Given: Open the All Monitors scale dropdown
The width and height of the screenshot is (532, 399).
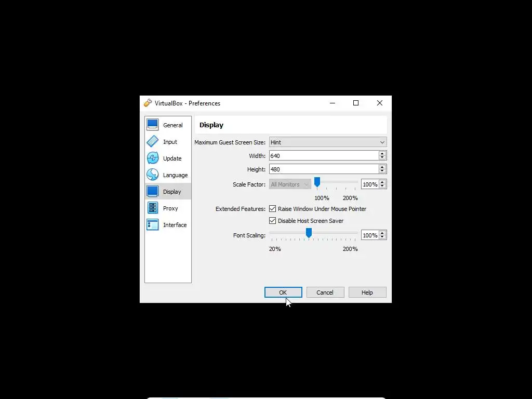Looking at the screenshot, I should click(x=290, y=184).
